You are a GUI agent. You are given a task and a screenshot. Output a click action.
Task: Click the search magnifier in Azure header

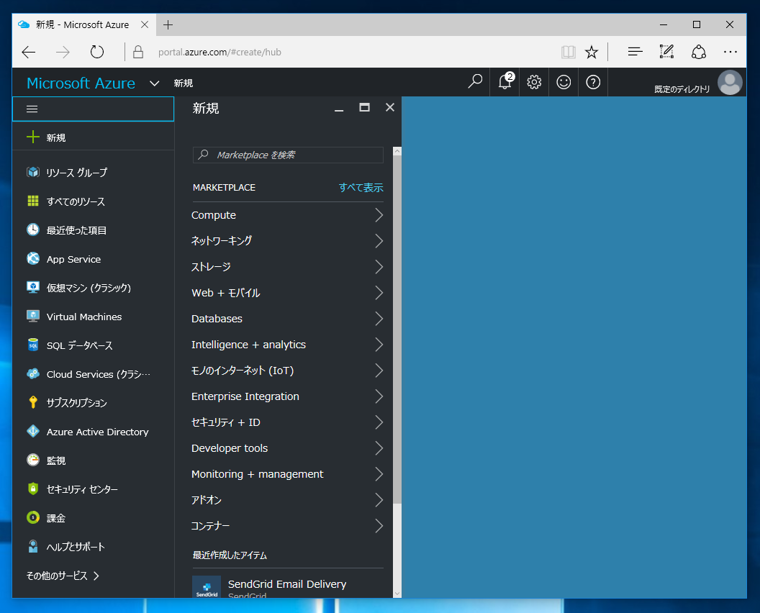pyautogui.click(x=475, y=81)
